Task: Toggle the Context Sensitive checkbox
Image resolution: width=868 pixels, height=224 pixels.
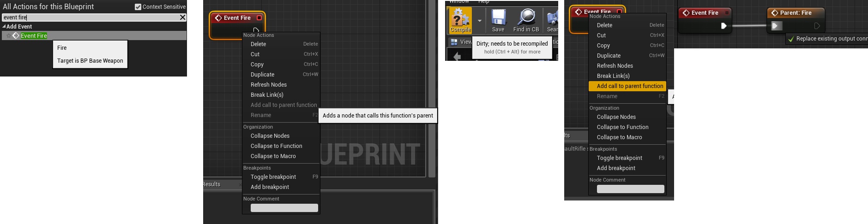Action: point(138,7)
